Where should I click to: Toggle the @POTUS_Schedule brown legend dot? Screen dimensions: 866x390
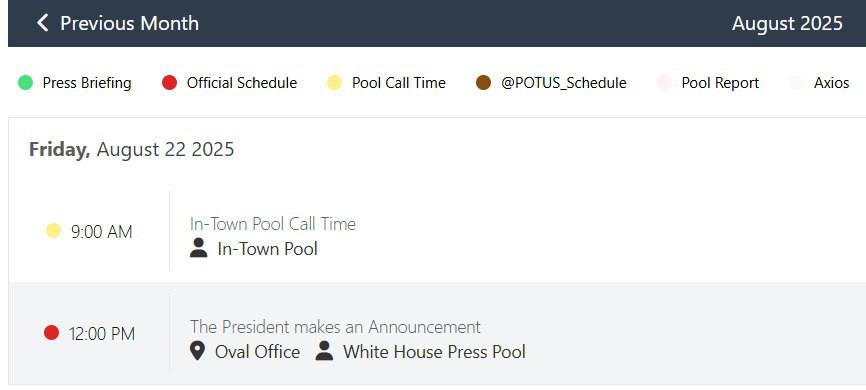(483, 83)
